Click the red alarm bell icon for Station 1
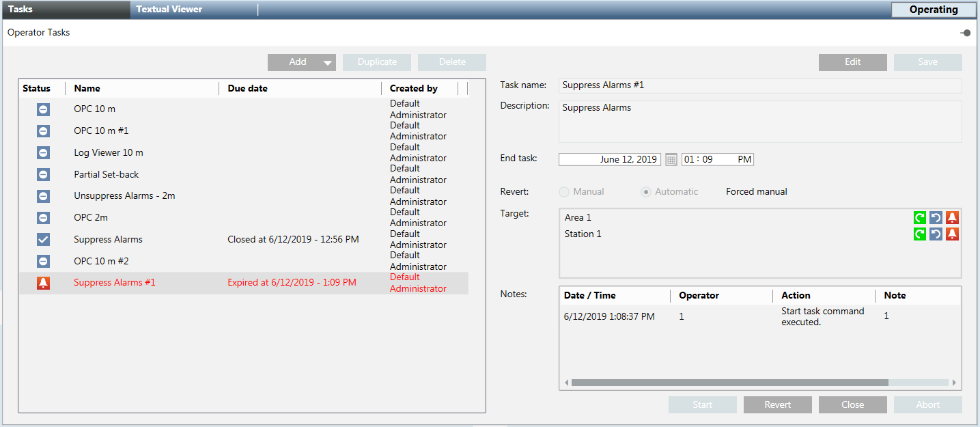Screen dimensions: 980x427 pyautogui.click(x=952, y=234)
